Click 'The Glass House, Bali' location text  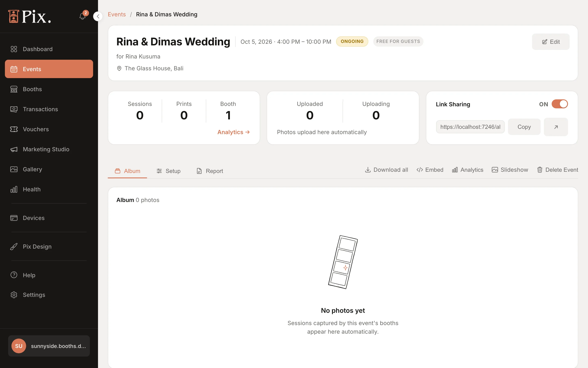point(154,68)
